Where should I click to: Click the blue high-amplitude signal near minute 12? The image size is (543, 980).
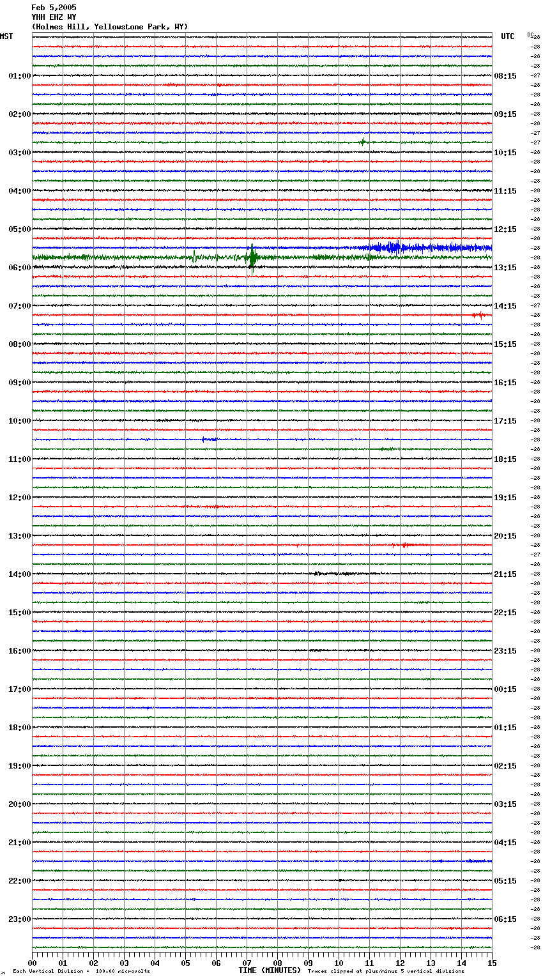(x=395, y=248)
